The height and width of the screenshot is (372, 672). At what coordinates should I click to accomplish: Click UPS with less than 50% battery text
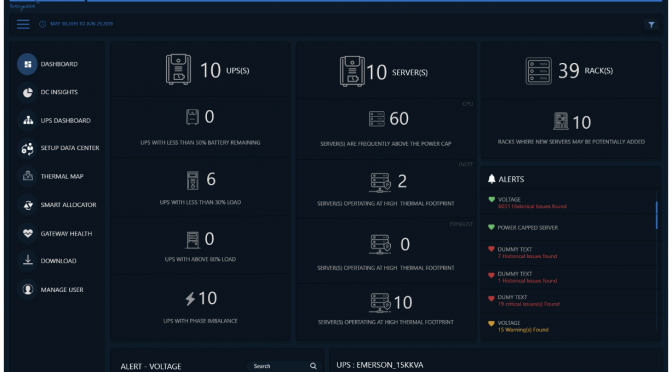(200, 143)
